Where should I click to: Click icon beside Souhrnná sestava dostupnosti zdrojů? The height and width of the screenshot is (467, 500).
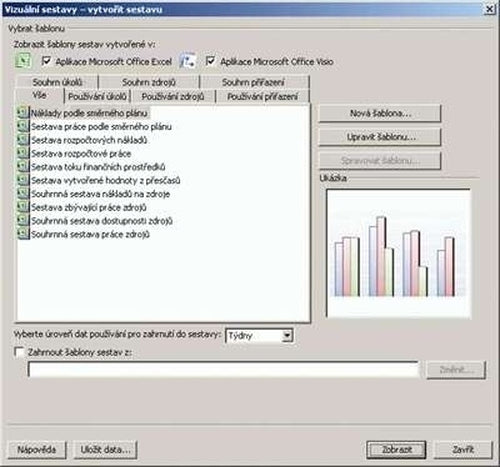pos(23,220)
